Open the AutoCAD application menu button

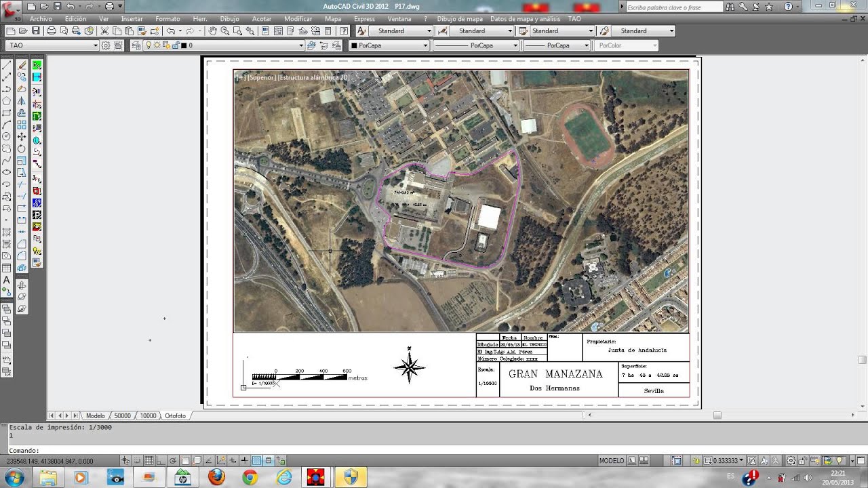[x=9, y=9]
